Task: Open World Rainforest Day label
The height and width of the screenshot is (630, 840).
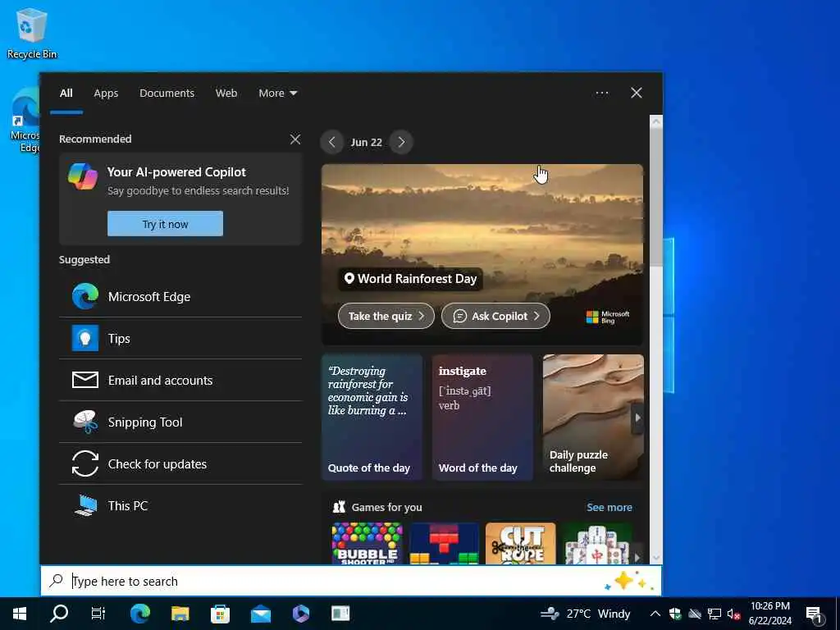Action: click(x=411, y=279)
